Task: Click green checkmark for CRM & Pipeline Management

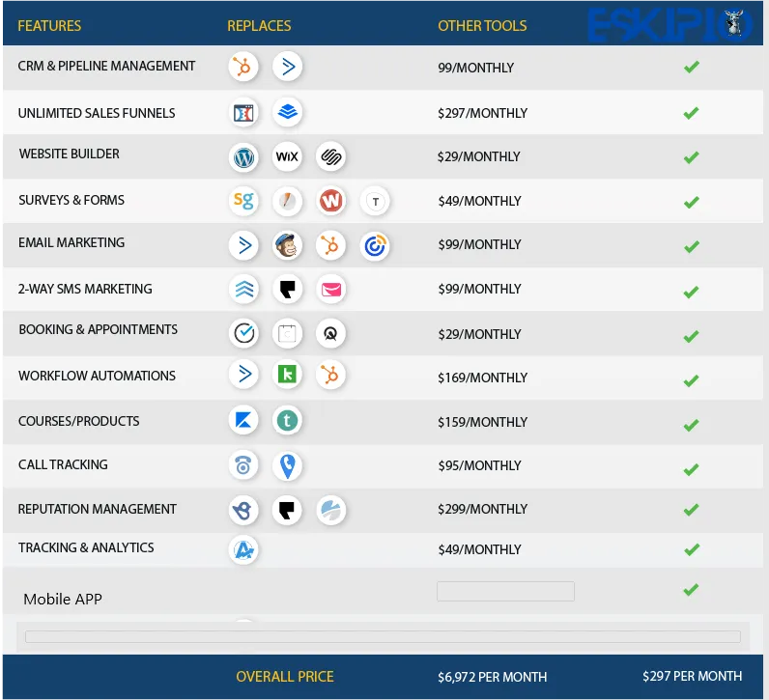Action: pos(692,67)
